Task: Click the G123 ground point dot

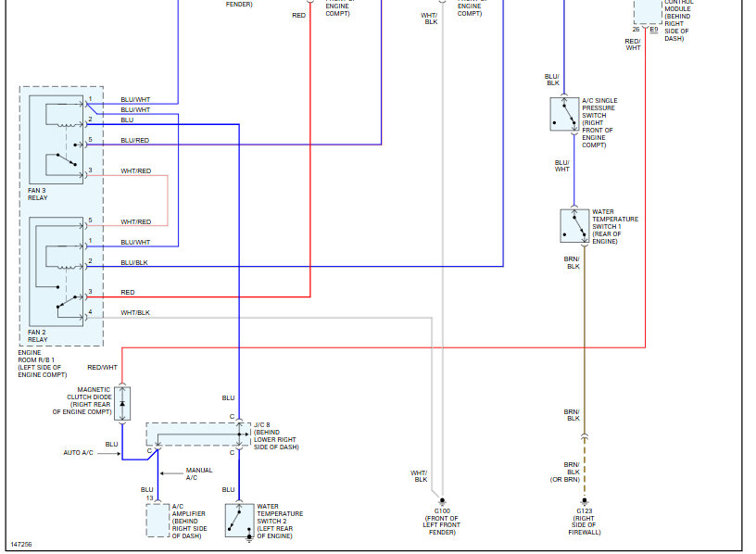Action: [585, 501]
